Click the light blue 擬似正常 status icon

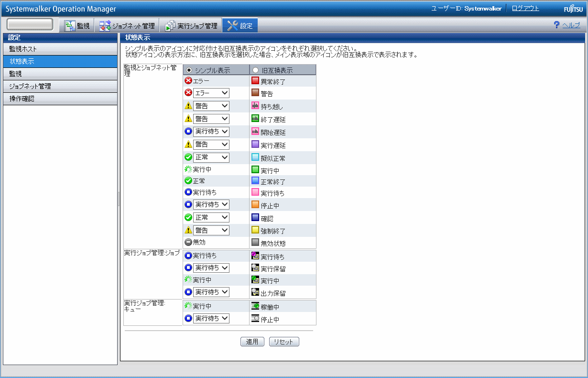255,157
